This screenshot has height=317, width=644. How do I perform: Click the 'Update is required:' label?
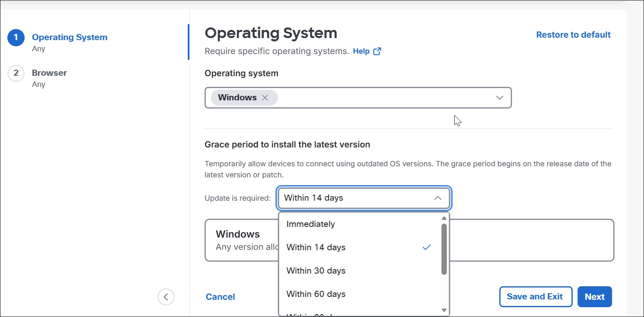(x=238, y=198)
